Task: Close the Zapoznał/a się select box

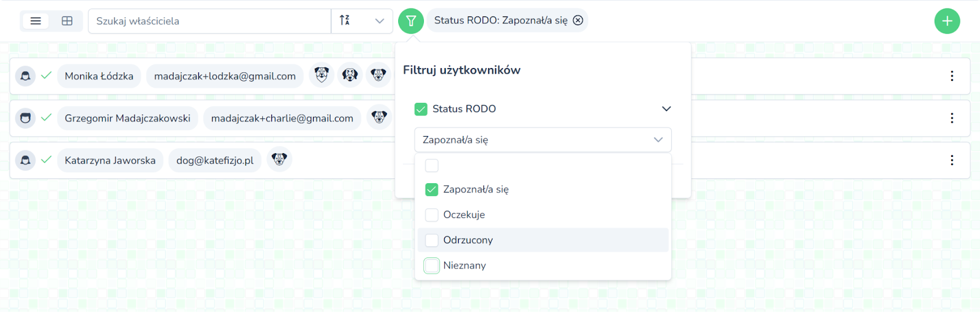Action: (543, 140)
